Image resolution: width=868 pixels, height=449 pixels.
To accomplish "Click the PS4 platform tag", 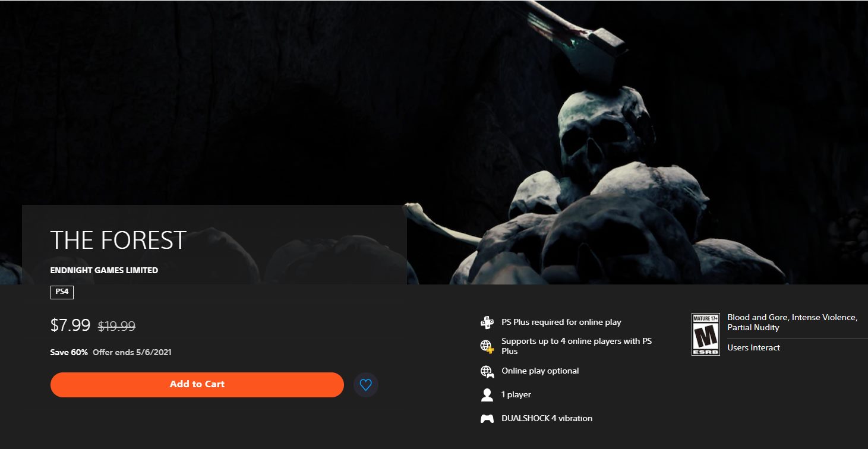I will pos(62,292).
